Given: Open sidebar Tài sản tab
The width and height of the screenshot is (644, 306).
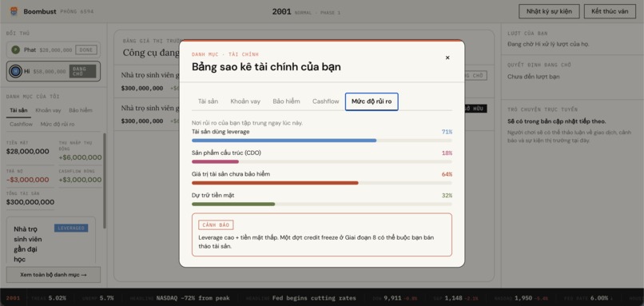Looking at the screenshot, I should click(18, 110).
